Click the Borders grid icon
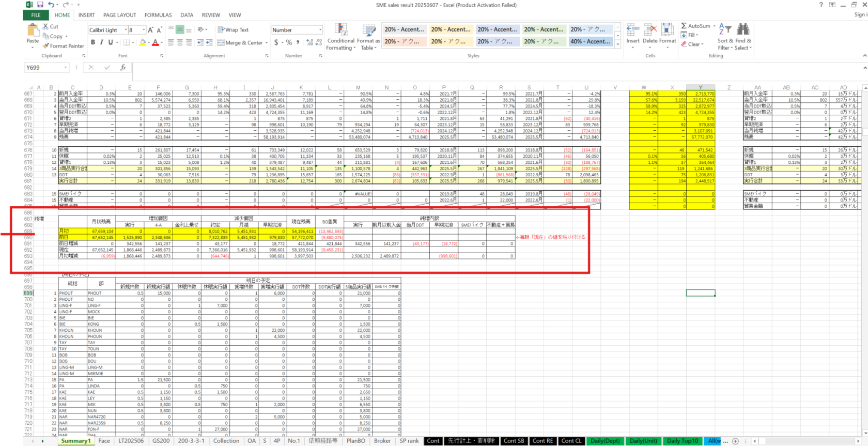Image resolution: width=868 pixels, height=446 pixels. coord(127,42)
